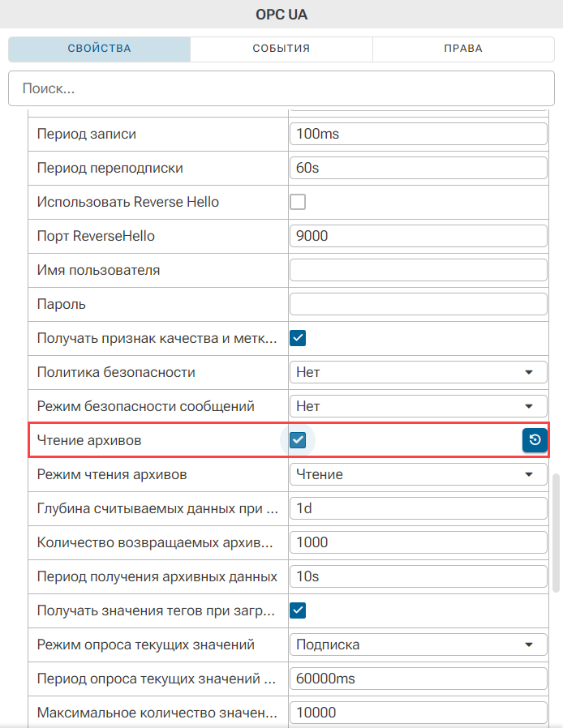
Task: Toggle Получать значения тегов при загрузке checkbox
Action: coord(298,610)
